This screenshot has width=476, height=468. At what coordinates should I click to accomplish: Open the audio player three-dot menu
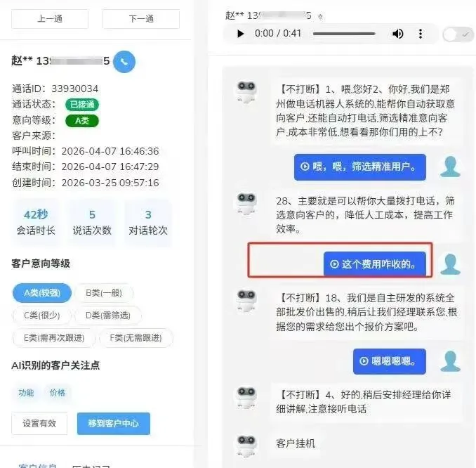coord(421,34)
